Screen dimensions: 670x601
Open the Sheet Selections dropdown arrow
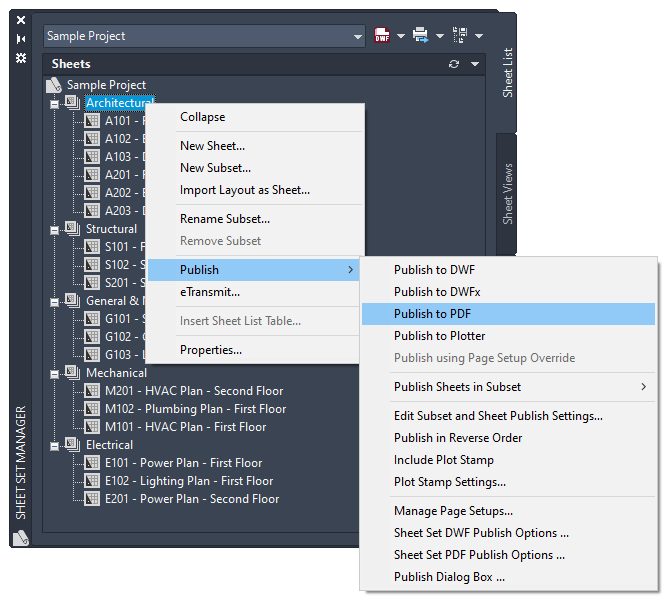(479, 36)
